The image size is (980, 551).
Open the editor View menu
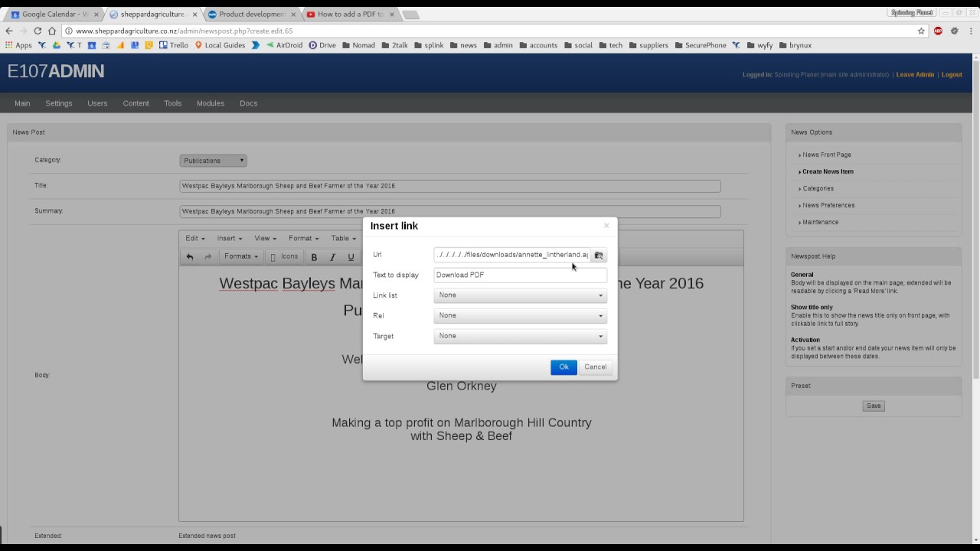pos(265,238)
